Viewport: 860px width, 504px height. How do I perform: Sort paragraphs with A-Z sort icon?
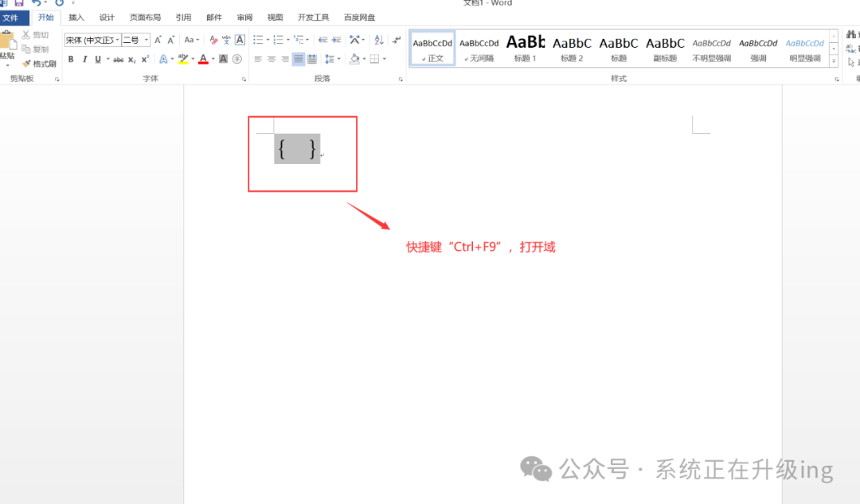(x=378, y=40)
